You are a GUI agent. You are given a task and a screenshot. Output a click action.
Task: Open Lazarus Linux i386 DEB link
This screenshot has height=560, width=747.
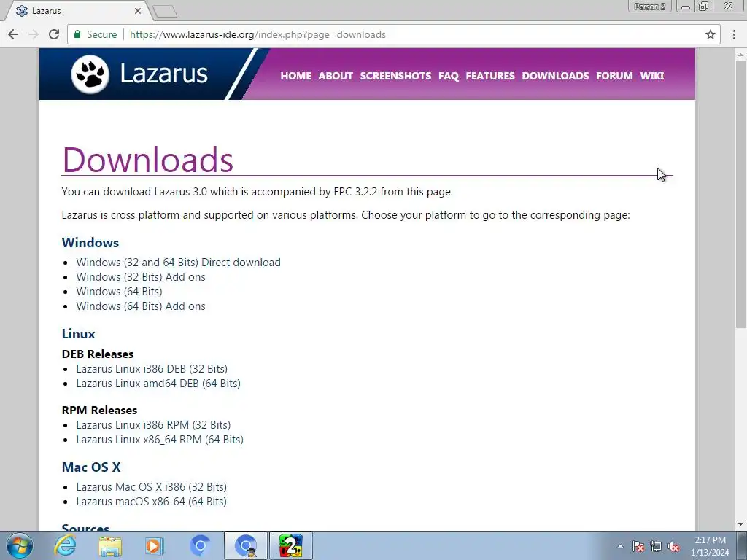click(152, 369)
